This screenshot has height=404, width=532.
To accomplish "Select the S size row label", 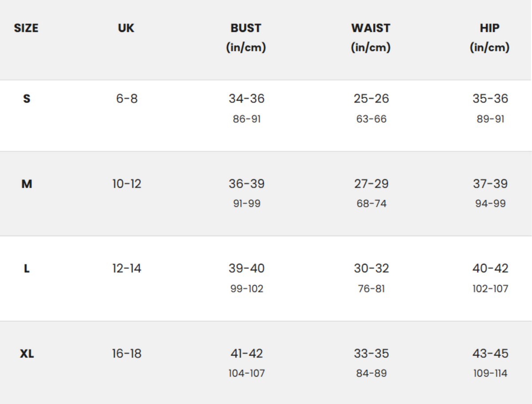I will 27,98.
